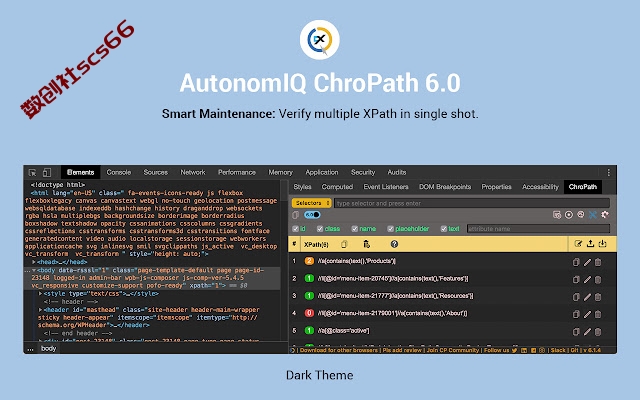The width and height of the screenshot is (640, 400).
Task: Edit the Resources XPath with pencil icon
Action: click(x=587, y=297)
